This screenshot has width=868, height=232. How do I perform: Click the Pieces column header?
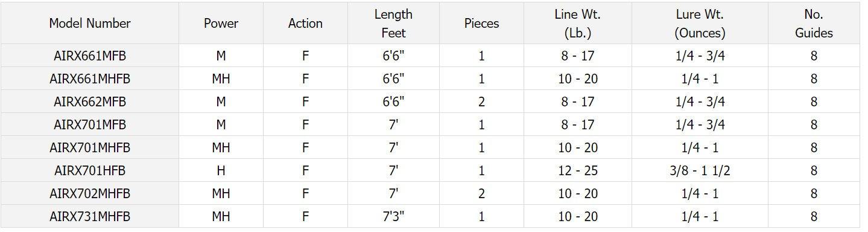481,23
